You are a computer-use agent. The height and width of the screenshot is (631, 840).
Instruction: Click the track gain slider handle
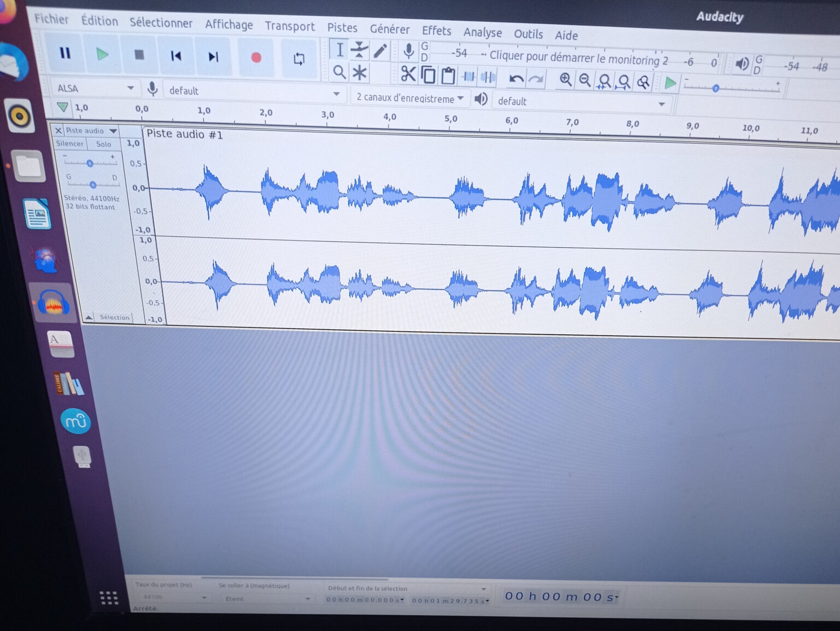coord(90,163)
